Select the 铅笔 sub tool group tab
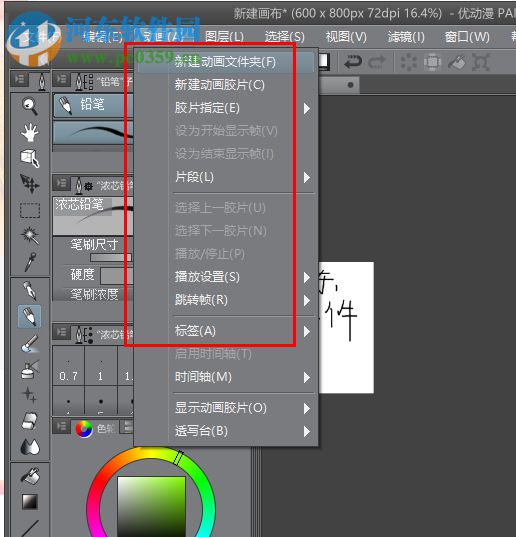 tap(93, 105)
